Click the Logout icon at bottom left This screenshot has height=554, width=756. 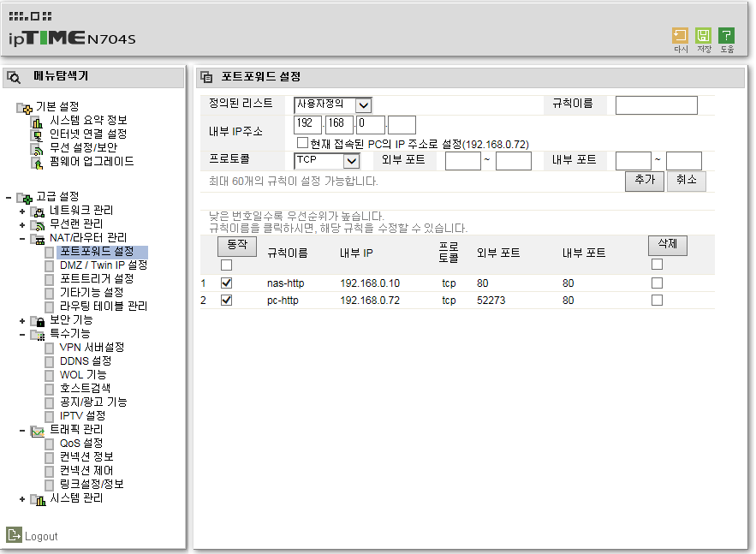[x=14, y=534]
